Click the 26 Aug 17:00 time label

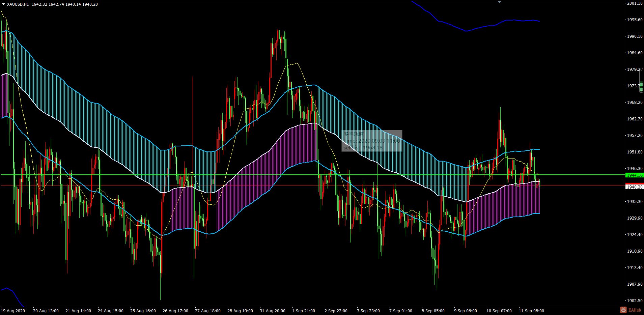tap(175, 311)
